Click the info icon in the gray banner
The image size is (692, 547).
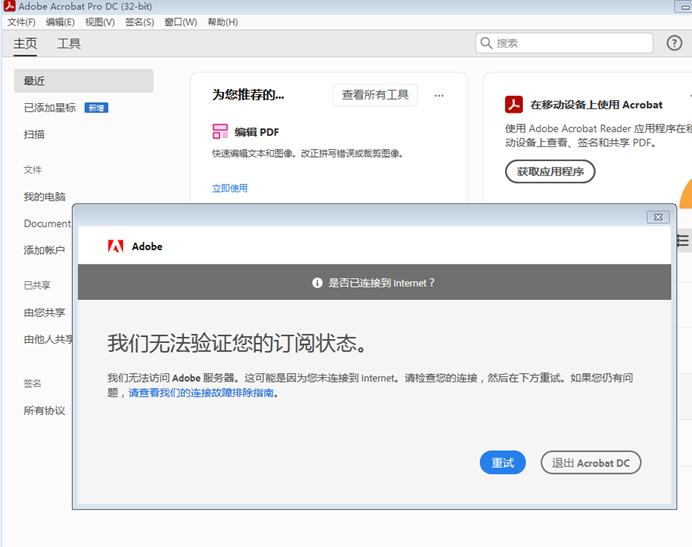(x=317, y=283)
